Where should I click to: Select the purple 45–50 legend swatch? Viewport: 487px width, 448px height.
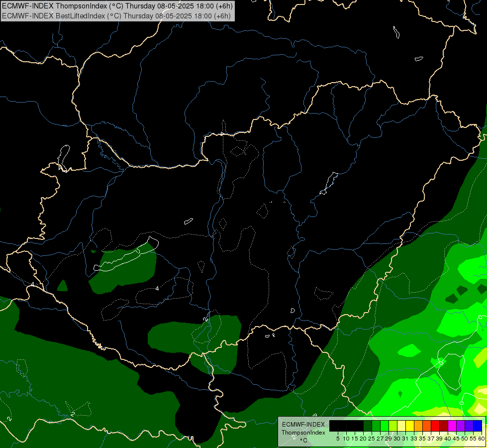click(461, 426)
